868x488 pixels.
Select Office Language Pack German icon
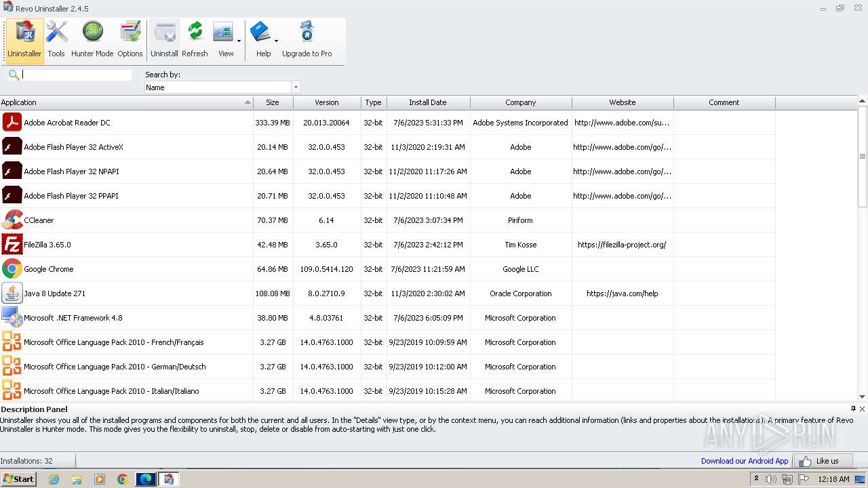click(x=12, y=367)
